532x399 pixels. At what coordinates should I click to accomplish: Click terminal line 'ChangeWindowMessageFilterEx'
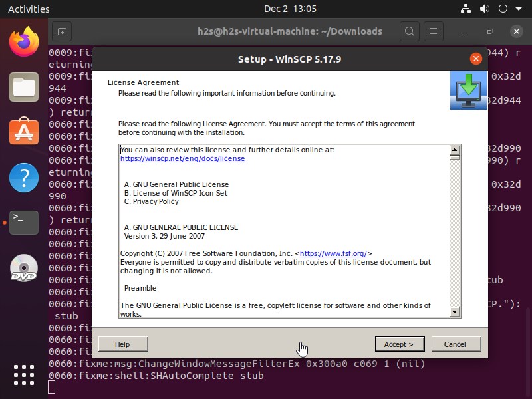click(x=237, y=364)
